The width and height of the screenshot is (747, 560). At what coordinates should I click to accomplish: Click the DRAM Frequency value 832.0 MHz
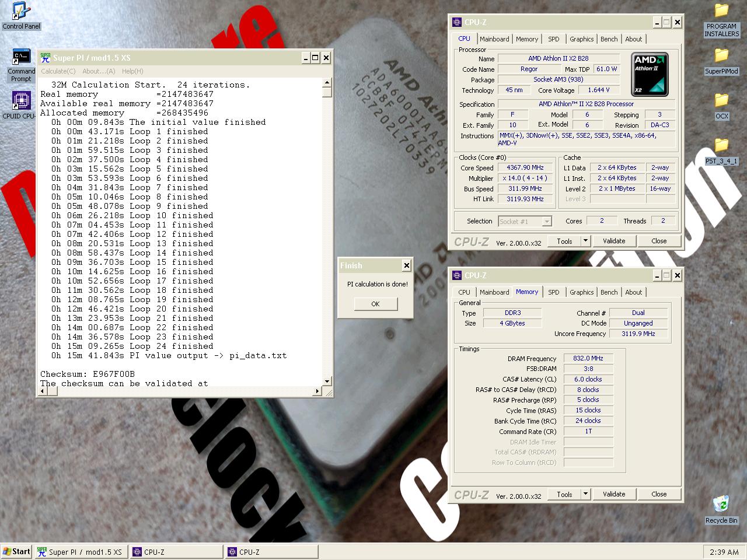click(x=588, y=359)
